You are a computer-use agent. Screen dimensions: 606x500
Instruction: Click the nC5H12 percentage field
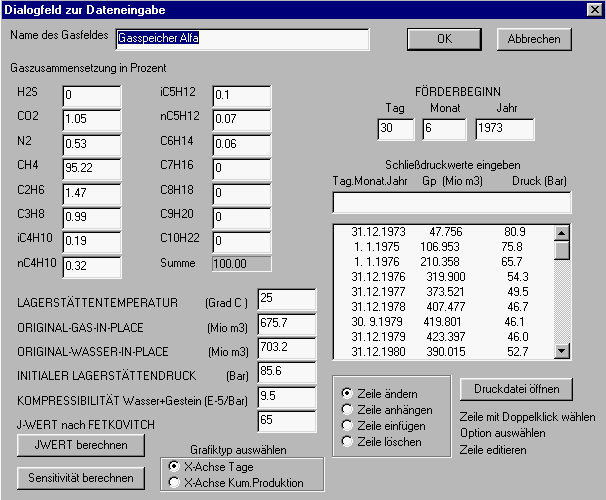point(242,120)
